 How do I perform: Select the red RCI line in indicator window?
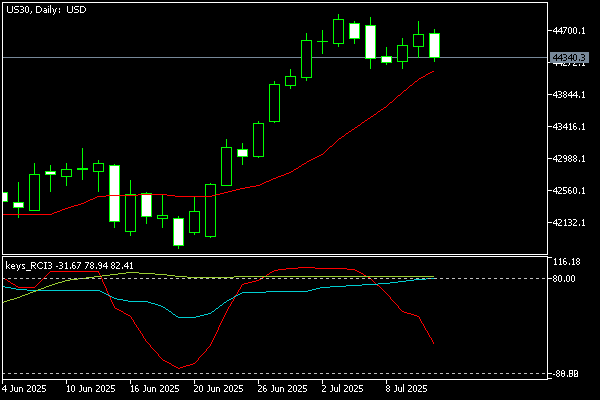[210, 346]
